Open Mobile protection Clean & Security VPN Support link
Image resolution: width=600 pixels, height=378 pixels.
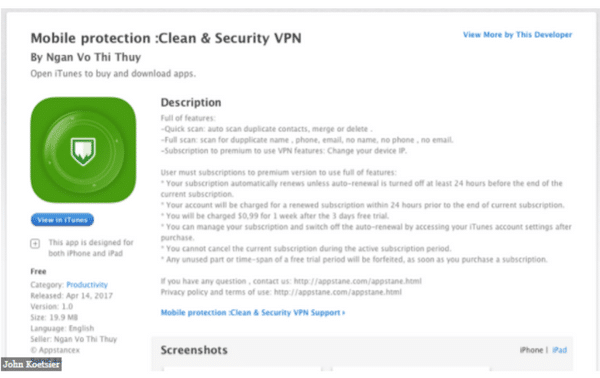[x=253, y=313]
